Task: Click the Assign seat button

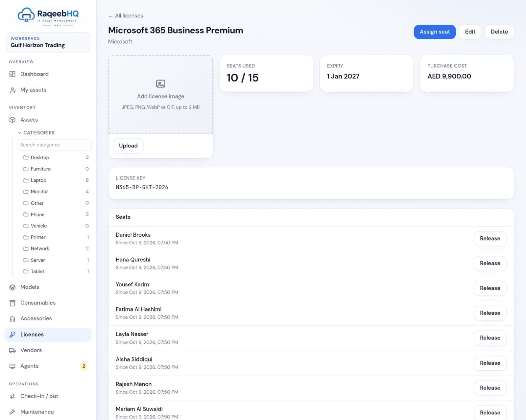Action: point(435,32)
